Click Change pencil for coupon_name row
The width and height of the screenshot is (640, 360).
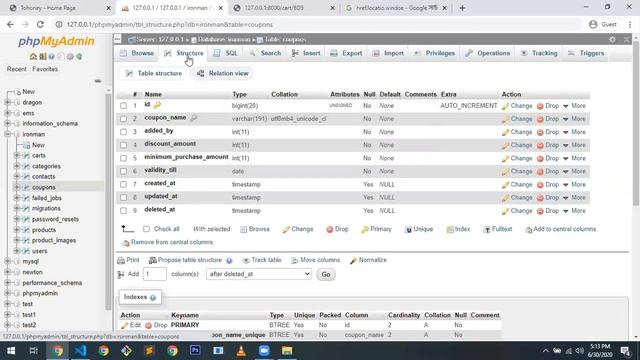505,119
